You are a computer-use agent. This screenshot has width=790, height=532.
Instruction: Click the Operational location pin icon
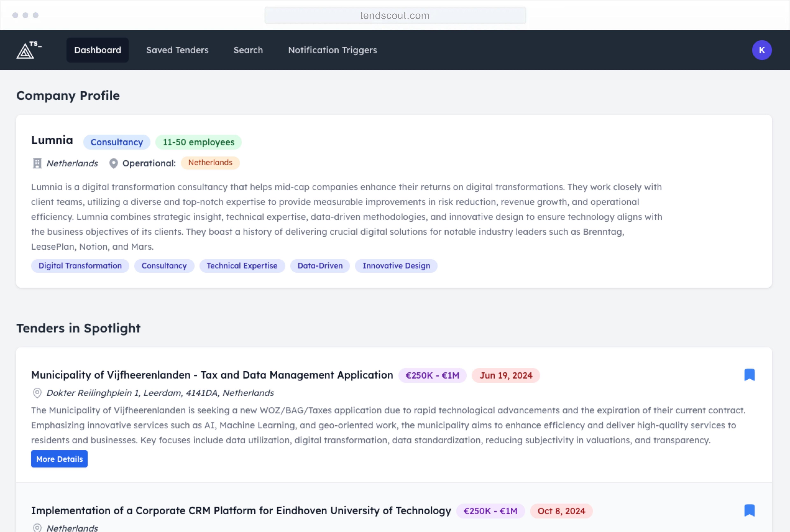[x=114, y=164]
